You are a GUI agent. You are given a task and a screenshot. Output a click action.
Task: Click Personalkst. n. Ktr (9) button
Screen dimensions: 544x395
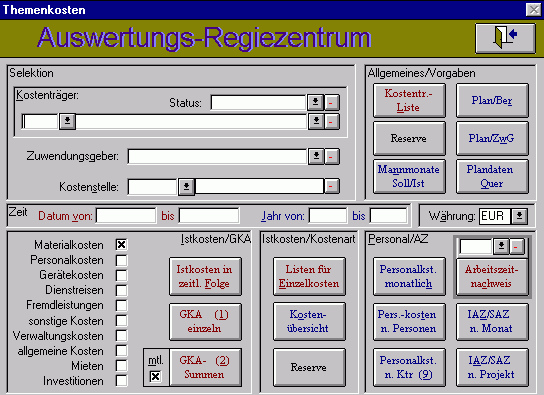click(x=409, y=368)
